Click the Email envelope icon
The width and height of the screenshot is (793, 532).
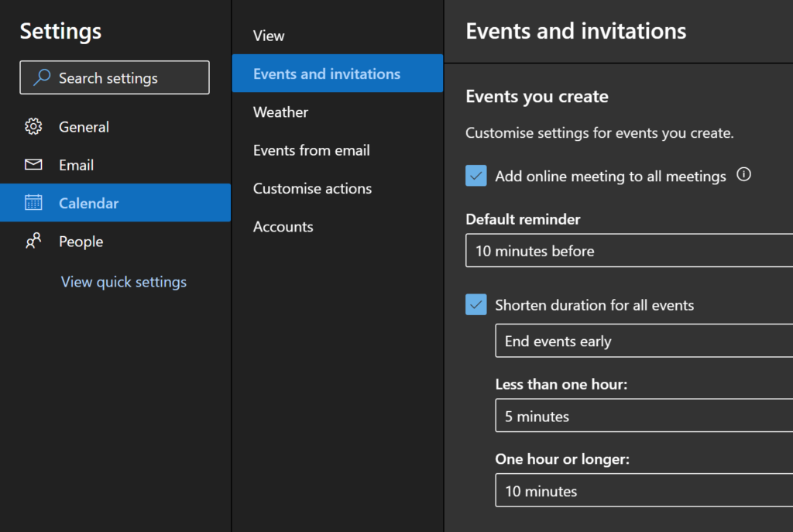pyautogui.click(x=33, y=164)
